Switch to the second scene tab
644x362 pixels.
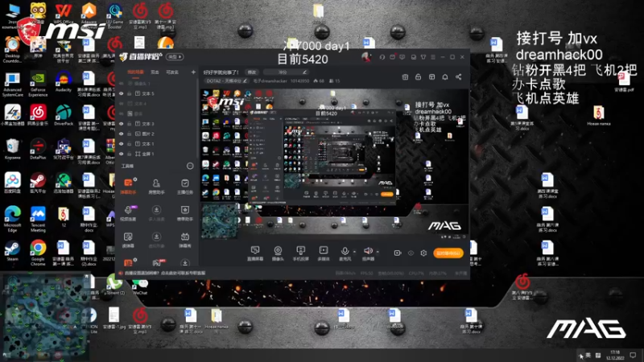coord(155,72)
